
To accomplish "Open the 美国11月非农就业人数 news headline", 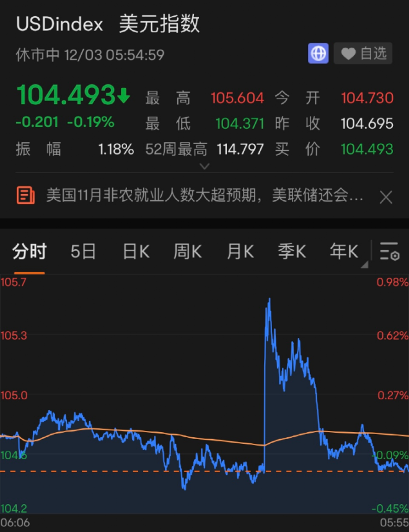I will pyautogui.click(x=205, y=197).
